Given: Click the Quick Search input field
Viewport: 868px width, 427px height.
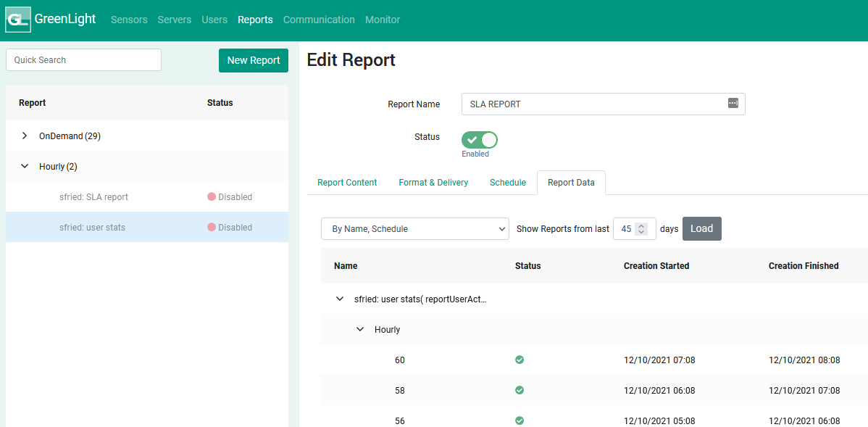Looking at the screenshot, I should 83,60.
